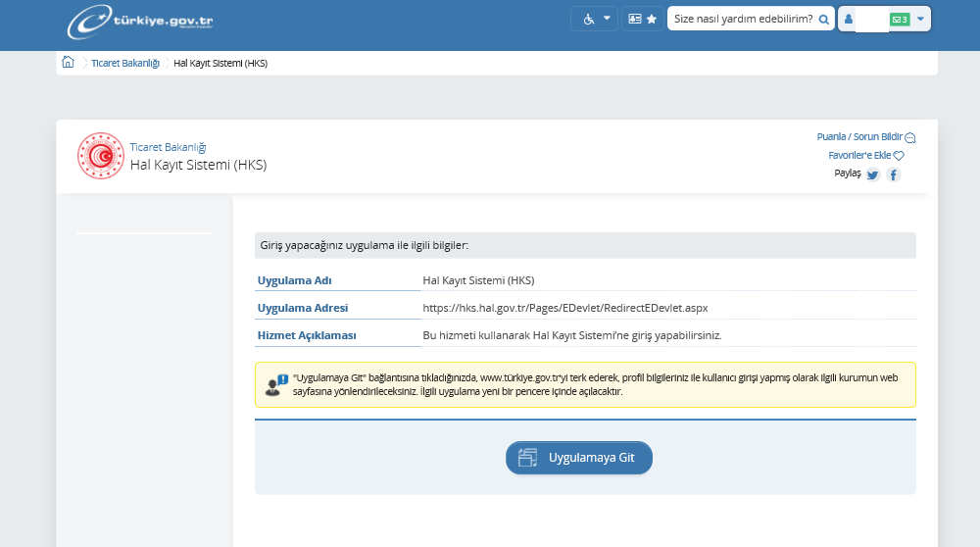
Task: Click the 'Uygulamaya Git' button
Action: coord(579,458)
